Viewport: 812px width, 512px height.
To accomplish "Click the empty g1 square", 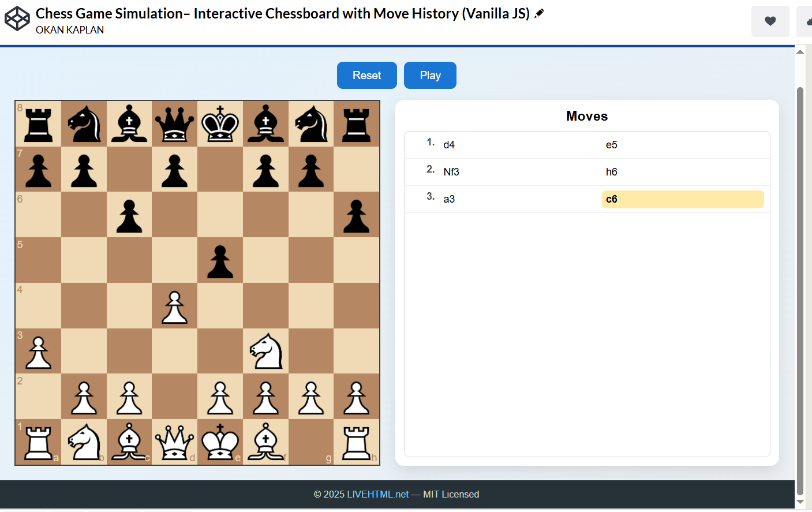I will point(311,442).
